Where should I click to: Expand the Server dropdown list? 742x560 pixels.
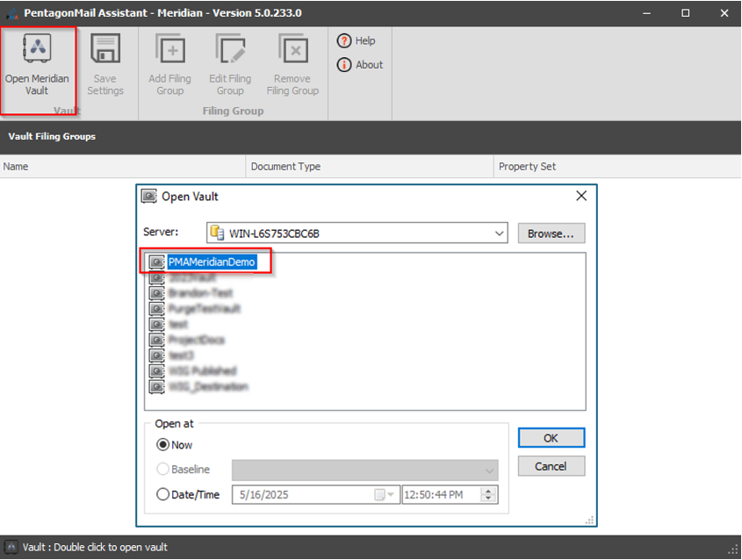(x=499, y=233)
